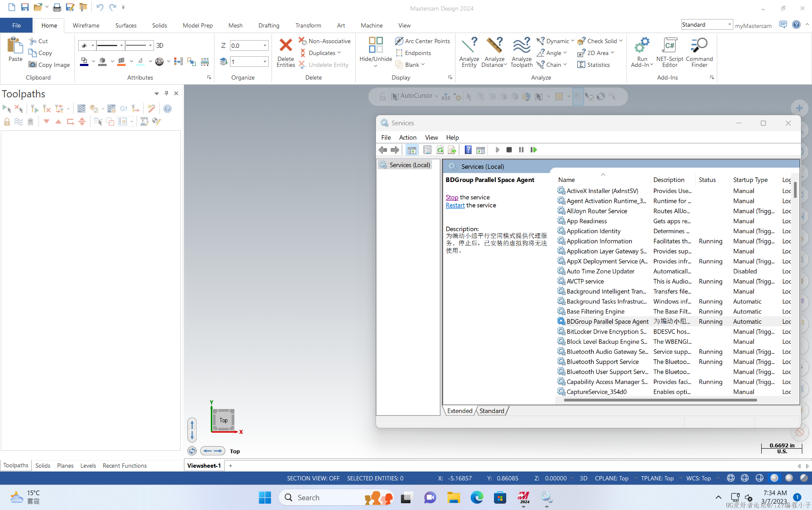The height and width of the screenshot is (510, 812).
Task: Switch to Standard view in Services
Action: pos(492,411)
